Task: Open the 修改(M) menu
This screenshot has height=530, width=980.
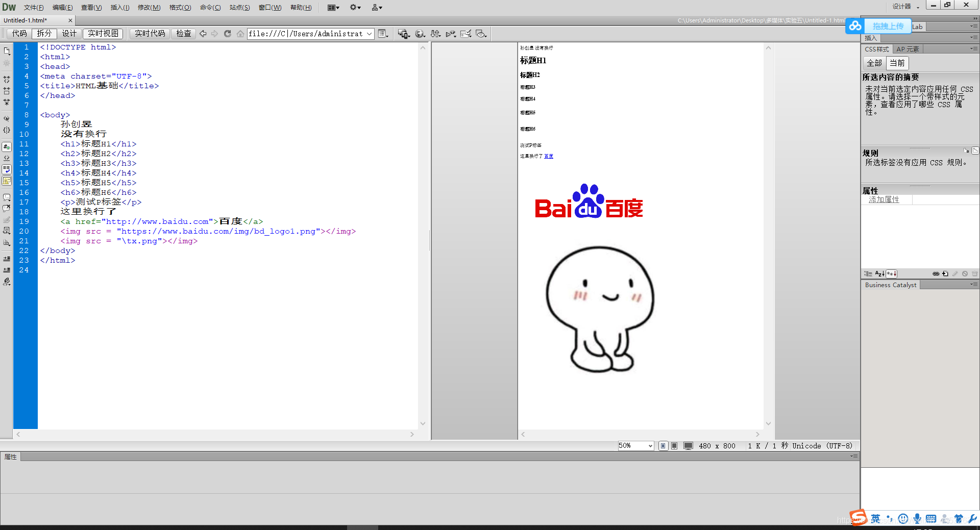Action: point(149,7)
